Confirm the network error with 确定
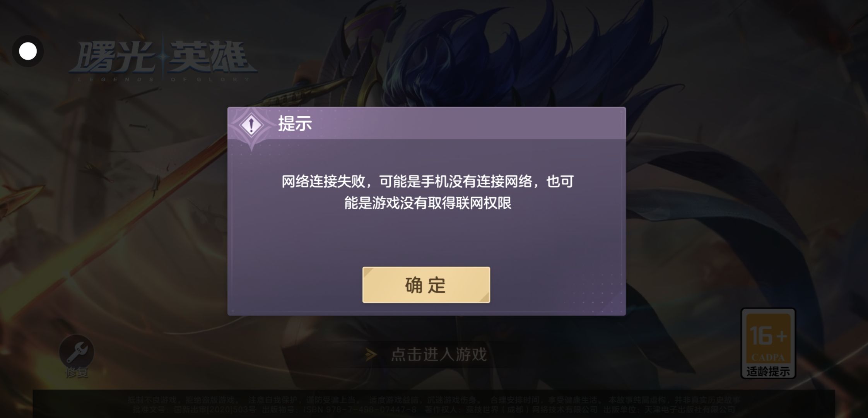 coord(426,285)
